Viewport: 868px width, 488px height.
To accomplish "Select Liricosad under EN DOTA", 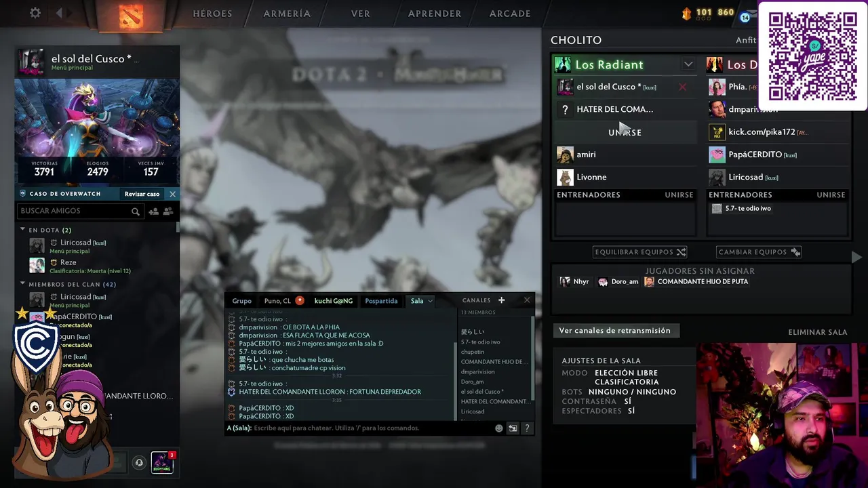I will (x=98, y=245).
